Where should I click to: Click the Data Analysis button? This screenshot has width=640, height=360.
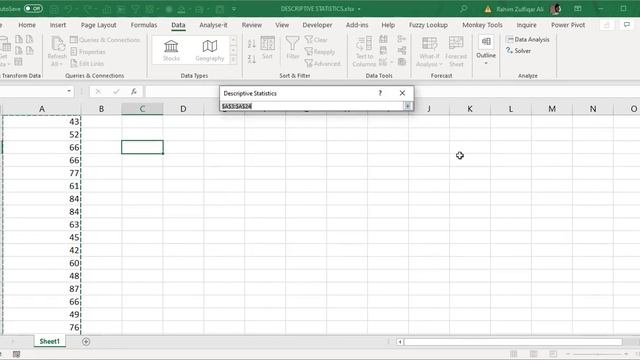click(x=528, y=40)
